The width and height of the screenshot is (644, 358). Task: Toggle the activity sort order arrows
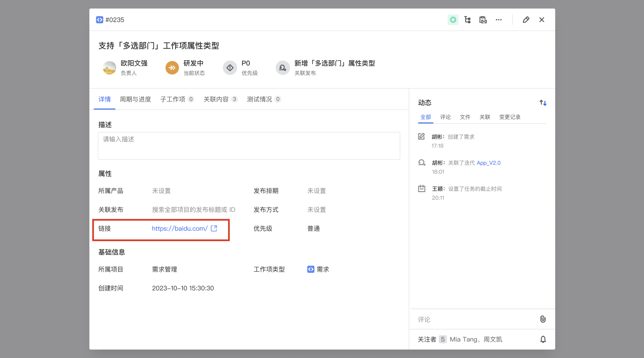(x=543, y=103)
